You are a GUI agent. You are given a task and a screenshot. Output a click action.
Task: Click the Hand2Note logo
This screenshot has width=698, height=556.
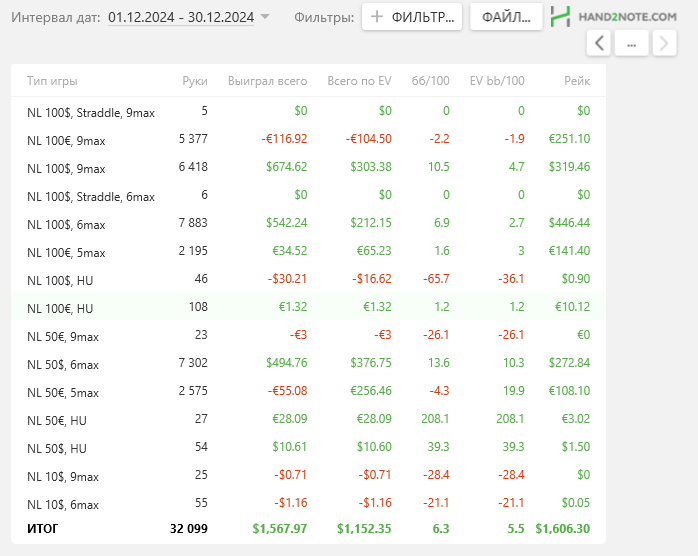coord(613,17)
